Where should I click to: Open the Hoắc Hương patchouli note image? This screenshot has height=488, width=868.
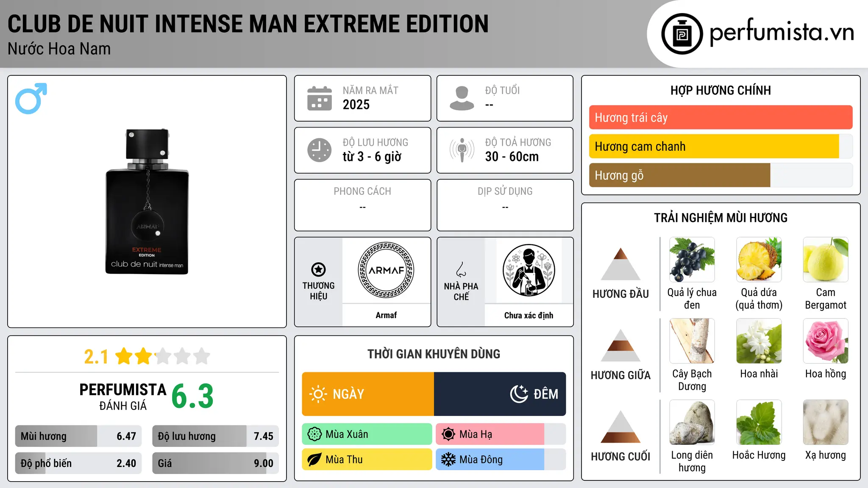point(759,422)
